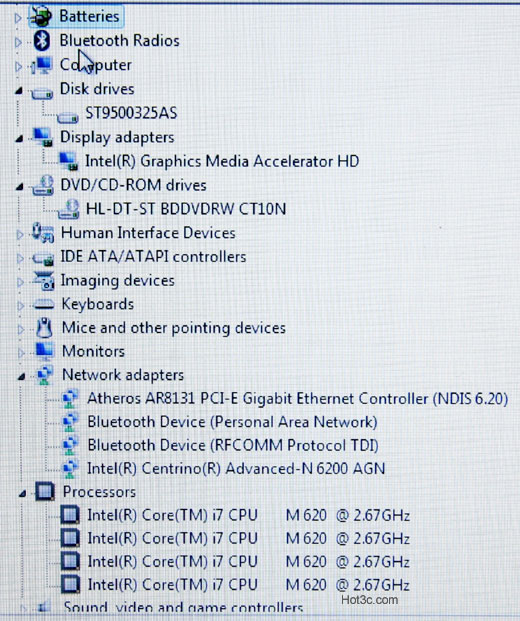This screenshot has height=621, width=520.
Task: Collapse the Disk drives node
Action: tap(19, 91)
